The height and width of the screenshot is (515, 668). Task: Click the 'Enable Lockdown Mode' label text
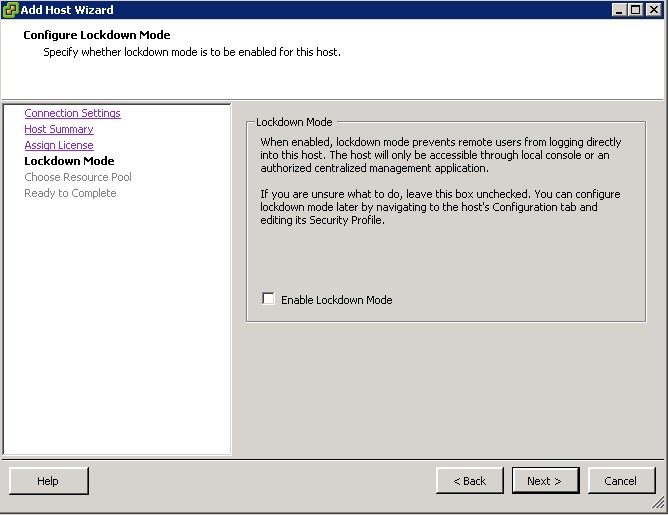(336, 300)
